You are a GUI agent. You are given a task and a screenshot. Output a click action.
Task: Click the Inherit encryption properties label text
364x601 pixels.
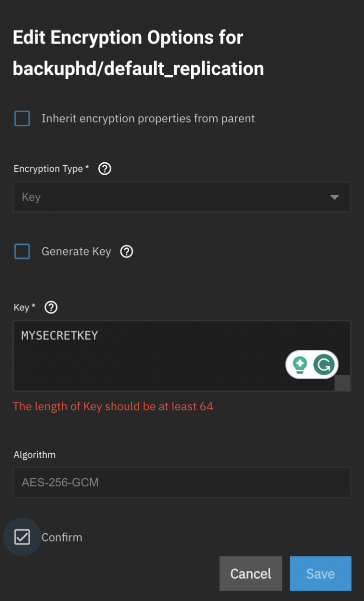click(148, 119)
